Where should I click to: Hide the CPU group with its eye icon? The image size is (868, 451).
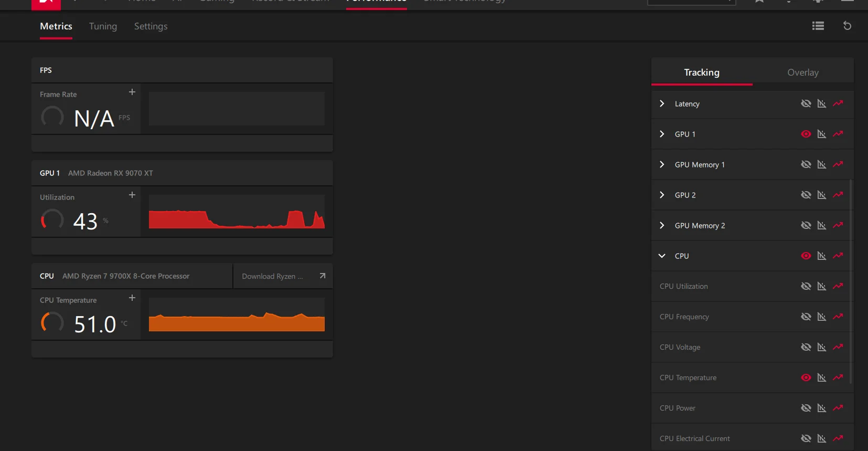[x=806, y=256]
